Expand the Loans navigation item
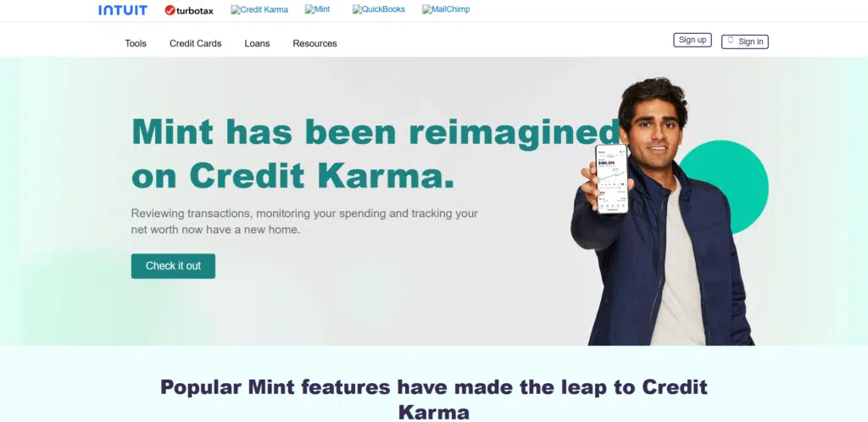The image size is (868, 422). 258,43
